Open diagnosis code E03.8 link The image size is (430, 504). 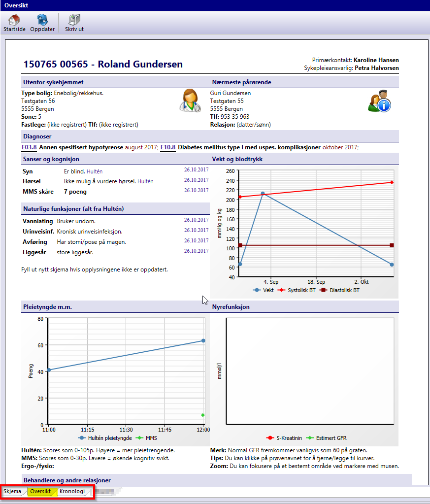[x=29, y=147]
